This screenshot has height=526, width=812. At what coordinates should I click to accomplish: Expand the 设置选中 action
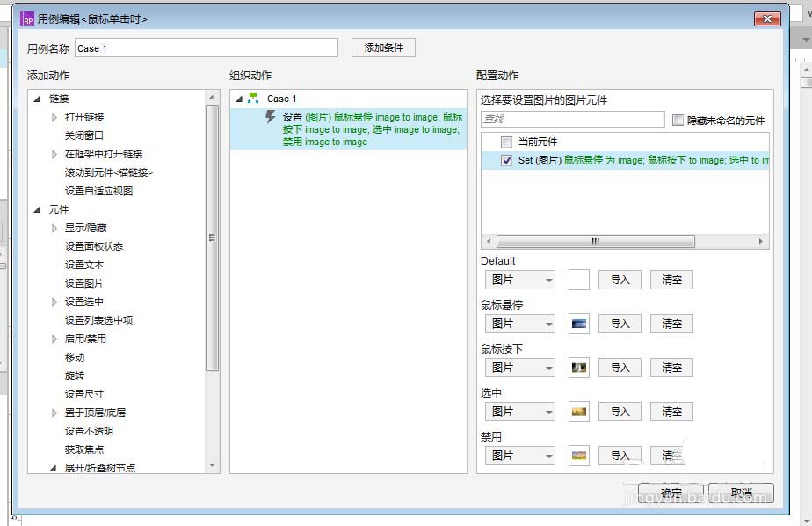pyautogui.click(x=54, y=302)
